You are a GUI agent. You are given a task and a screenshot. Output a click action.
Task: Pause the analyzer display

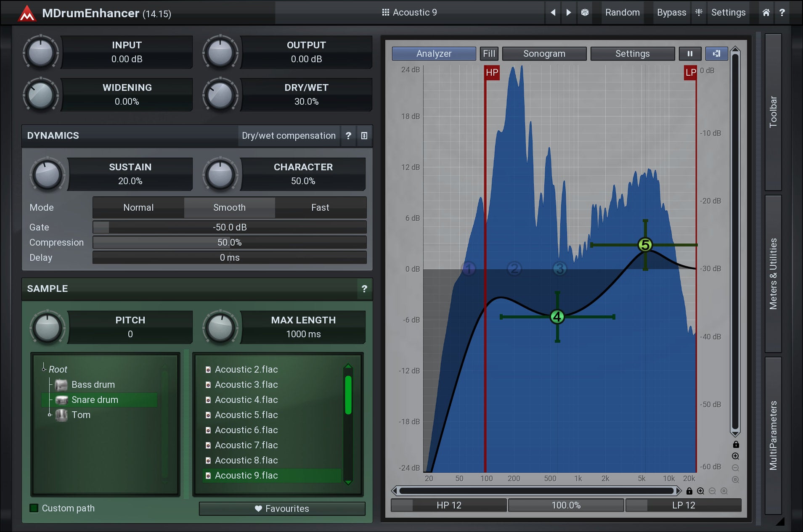(x=690, y=54)
